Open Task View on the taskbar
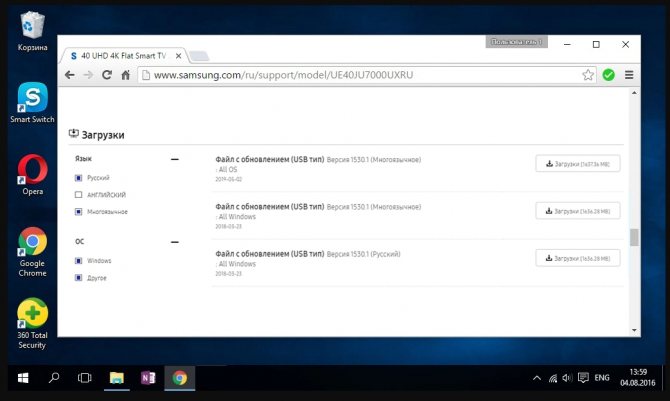670x401 pixels. coord(85,378)
